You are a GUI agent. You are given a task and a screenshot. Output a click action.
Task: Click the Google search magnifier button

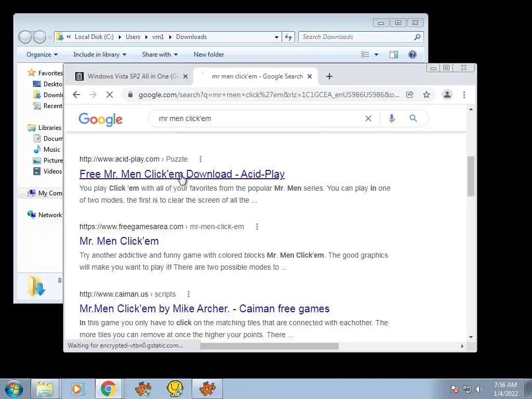(x=413, y=118)
